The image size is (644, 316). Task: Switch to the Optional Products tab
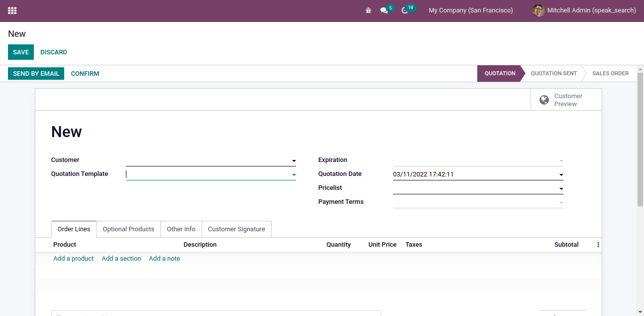pyautogui.click(x=128, y=229)
